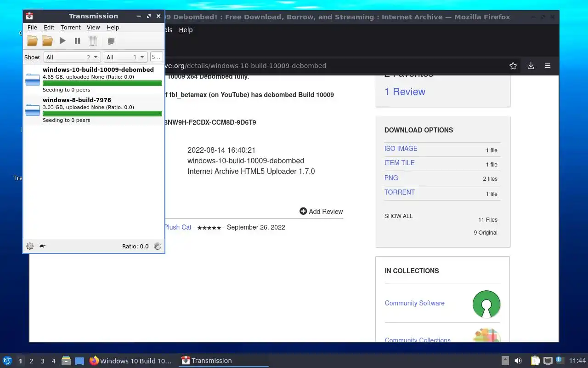Open the Plush Cat reviewer link
The height and width of the screenshot is (368, 588).
[x=178, y=227]
